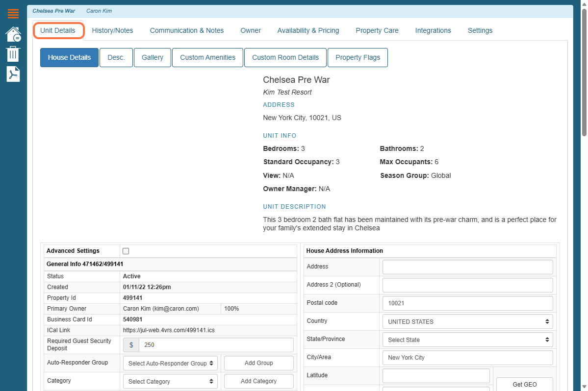The width and height of the screenshot is (588, 391).
Task: Open the Communication & Notes tab
Action: coord(187,31)
